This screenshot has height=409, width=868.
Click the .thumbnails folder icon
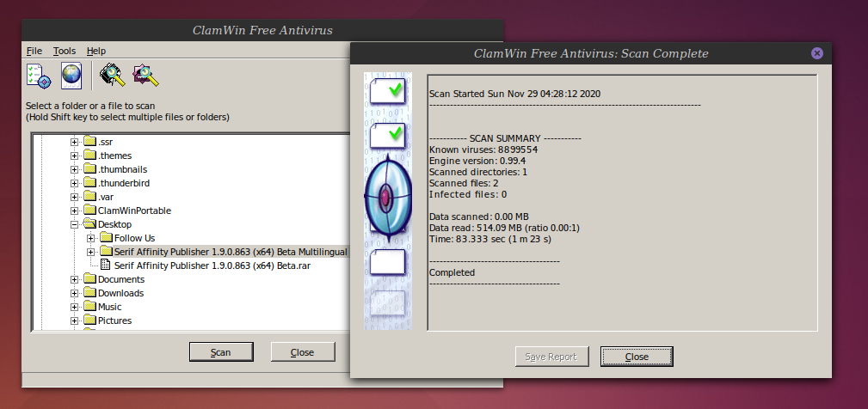pyautogui.click(x=89, y=169)
